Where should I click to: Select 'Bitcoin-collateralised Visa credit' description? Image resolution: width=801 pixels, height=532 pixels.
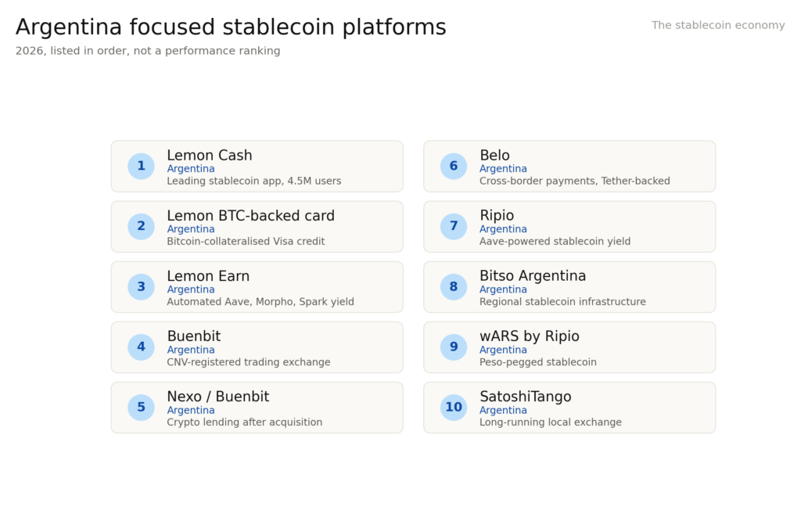[x=246, y=241]
